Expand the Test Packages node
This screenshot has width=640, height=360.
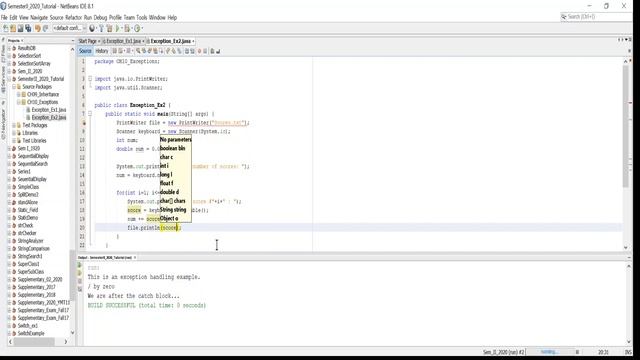[x=13, y=125]
